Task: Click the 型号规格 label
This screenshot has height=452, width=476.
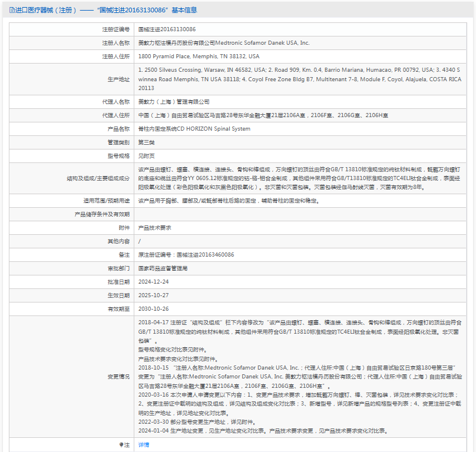Action: click(x=118, y=156)
